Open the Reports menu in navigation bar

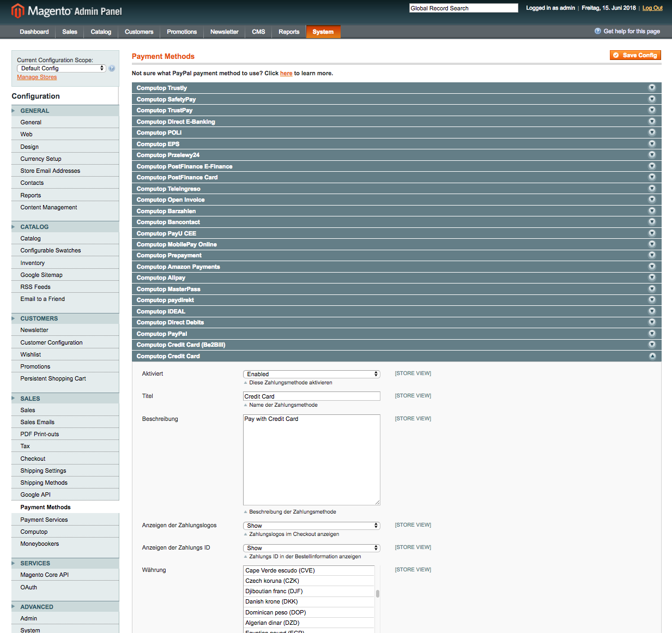click(289, 32)
